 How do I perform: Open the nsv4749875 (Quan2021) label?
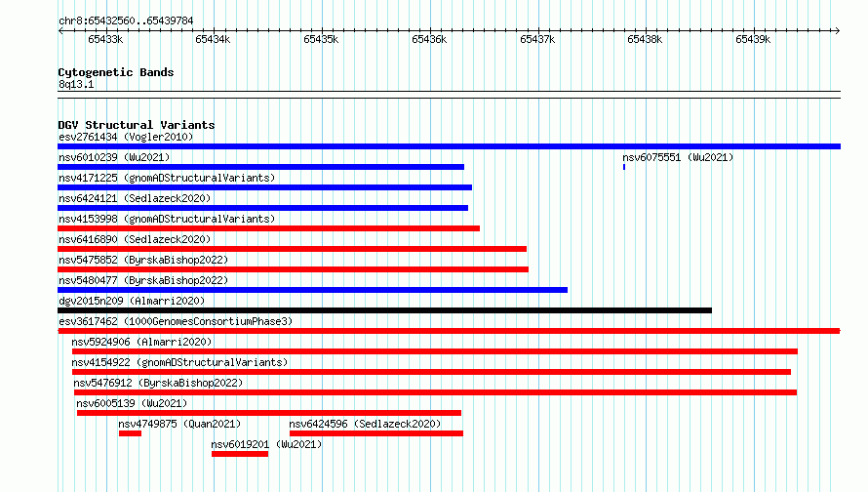tap(179, 424)
